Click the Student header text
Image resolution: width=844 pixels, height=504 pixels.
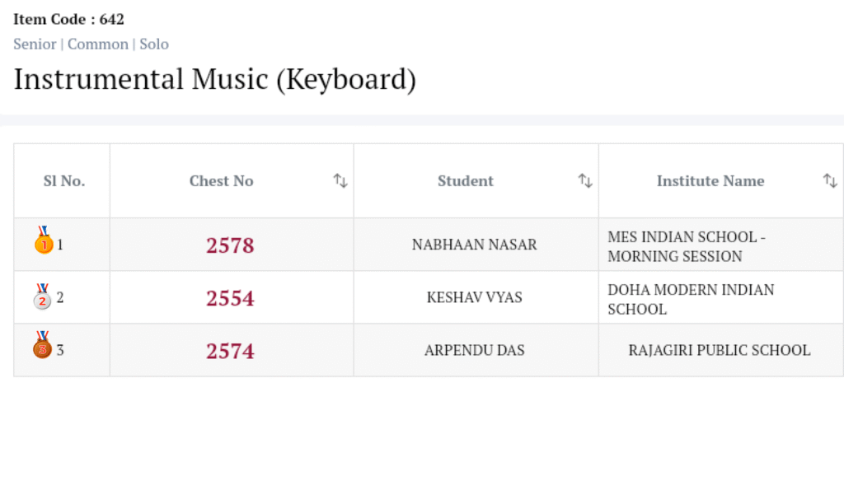[x=466, y=181]
